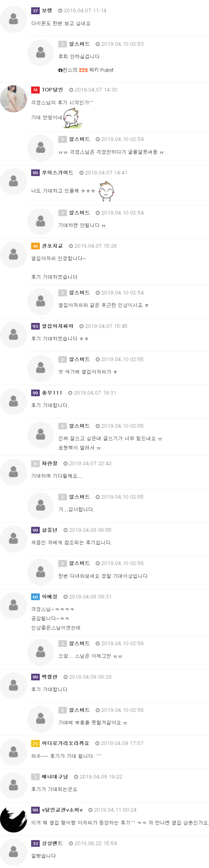This screenshot has height=868, width=209.
Task: Click the level 37 badge next to 보챙
Action: pyautogui.click(x=35, y=11)
